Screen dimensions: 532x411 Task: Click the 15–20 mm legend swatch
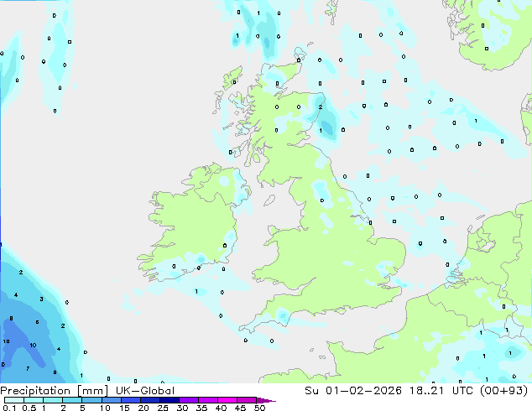pos(131,400)
